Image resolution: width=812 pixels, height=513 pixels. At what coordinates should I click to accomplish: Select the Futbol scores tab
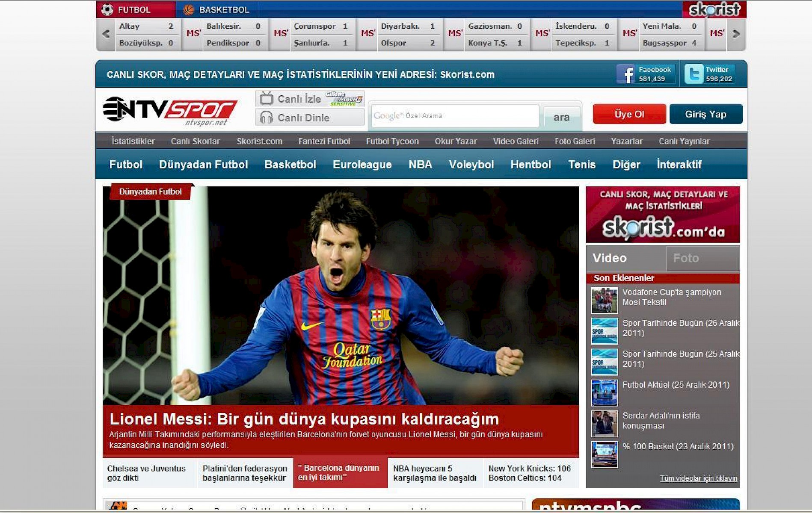coord(134,9)
